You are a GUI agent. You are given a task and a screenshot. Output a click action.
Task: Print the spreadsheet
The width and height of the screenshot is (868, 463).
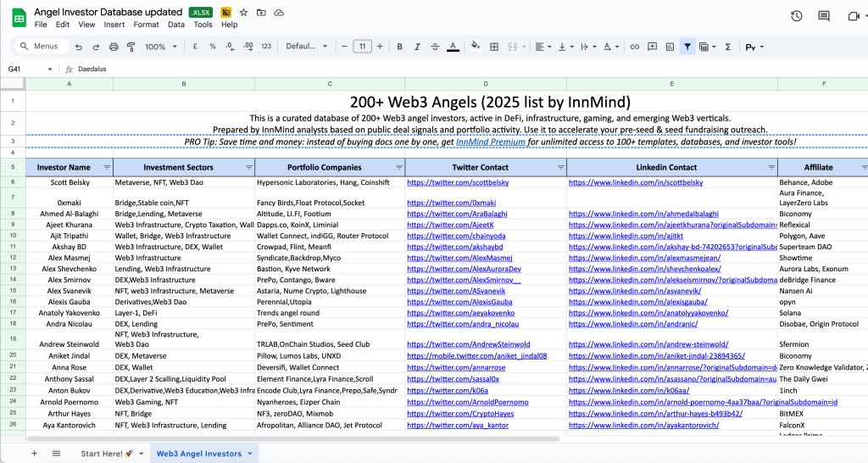tap(114, 47)
